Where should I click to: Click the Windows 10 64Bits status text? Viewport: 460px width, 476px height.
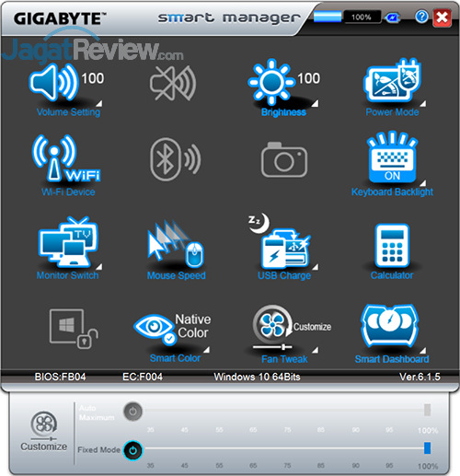point(257,377)
